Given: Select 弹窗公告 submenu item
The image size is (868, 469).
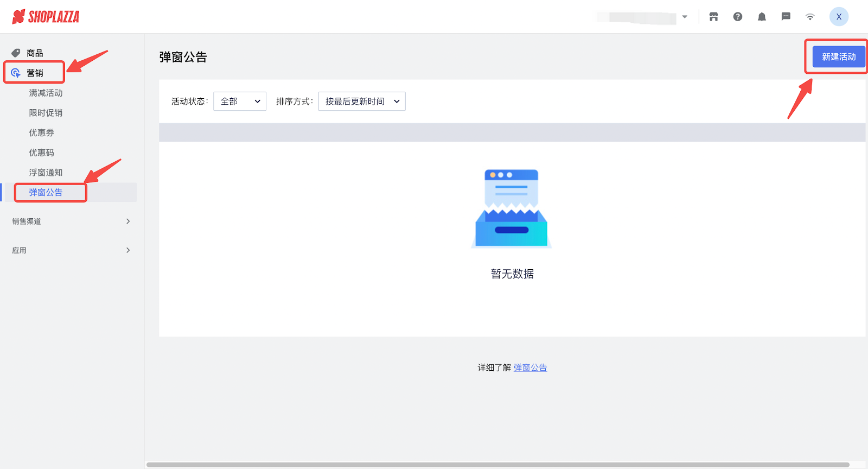Looking at the screenshot, I should click(46, 193).
